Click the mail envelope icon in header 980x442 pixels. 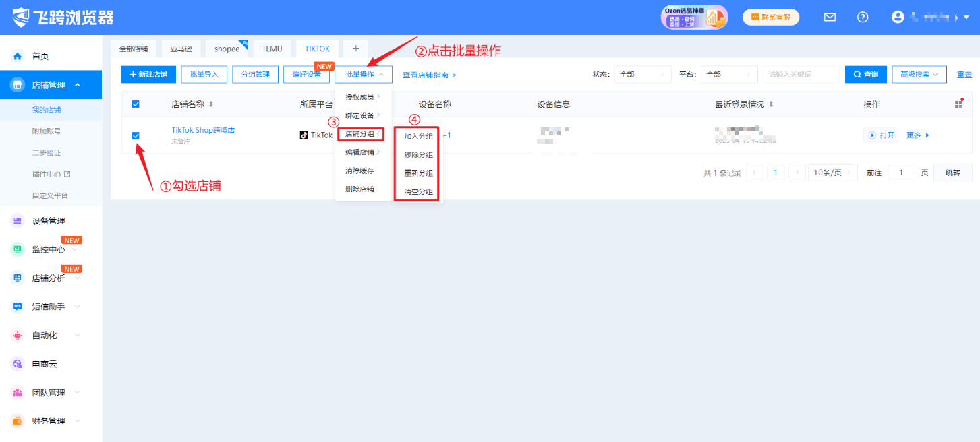(x=830, y=18)
